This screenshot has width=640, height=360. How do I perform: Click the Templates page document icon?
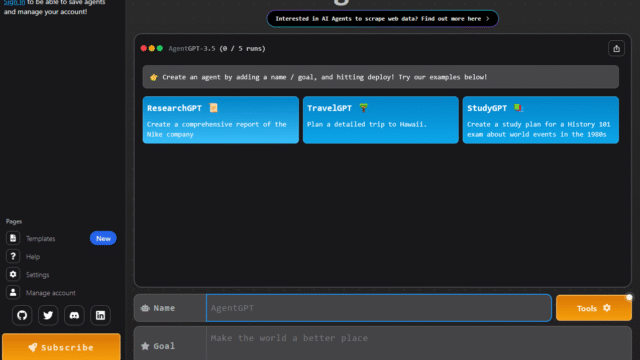coord(13,238)
